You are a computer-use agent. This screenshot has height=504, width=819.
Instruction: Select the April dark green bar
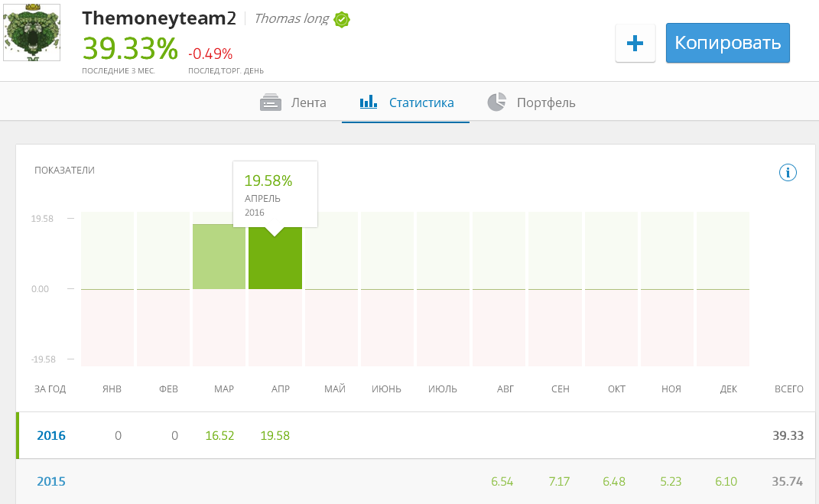[x=275, y=260]
